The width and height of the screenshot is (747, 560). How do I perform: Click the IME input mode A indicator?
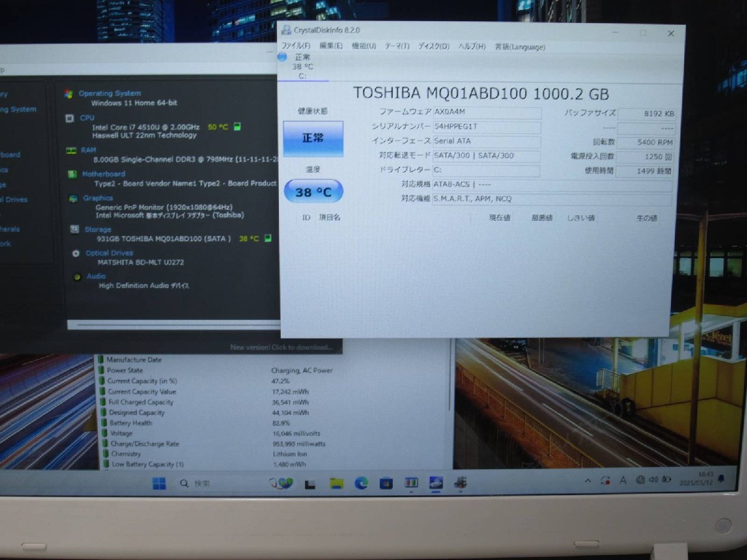pyautogui.click(x=622, y=480)
